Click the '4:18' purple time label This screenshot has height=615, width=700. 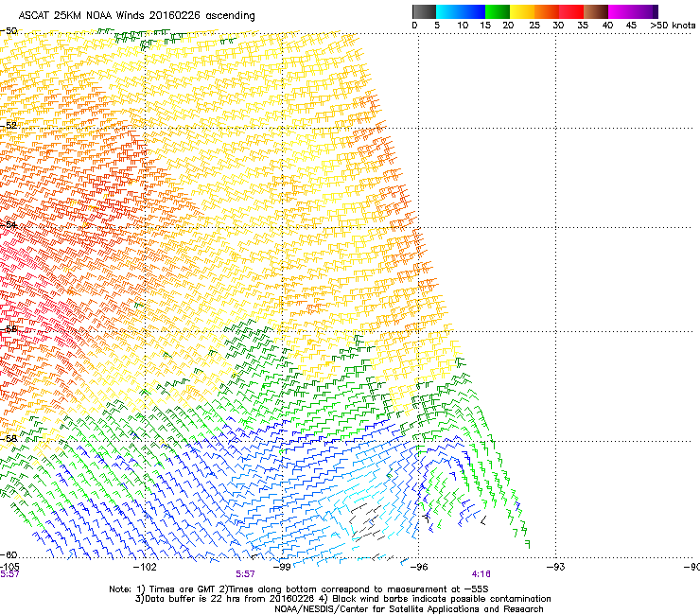coord(481,574)
